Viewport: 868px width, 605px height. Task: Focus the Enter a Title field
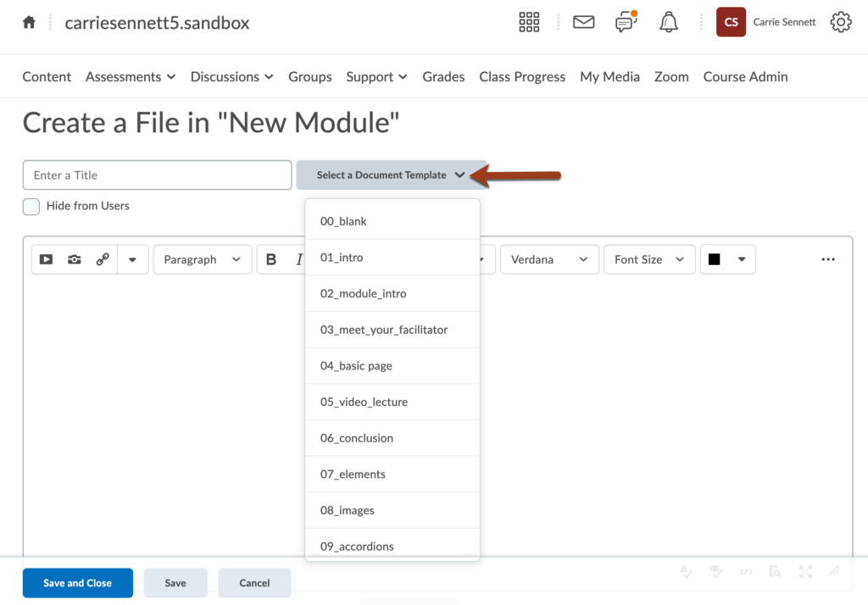[x=157, y=175]
